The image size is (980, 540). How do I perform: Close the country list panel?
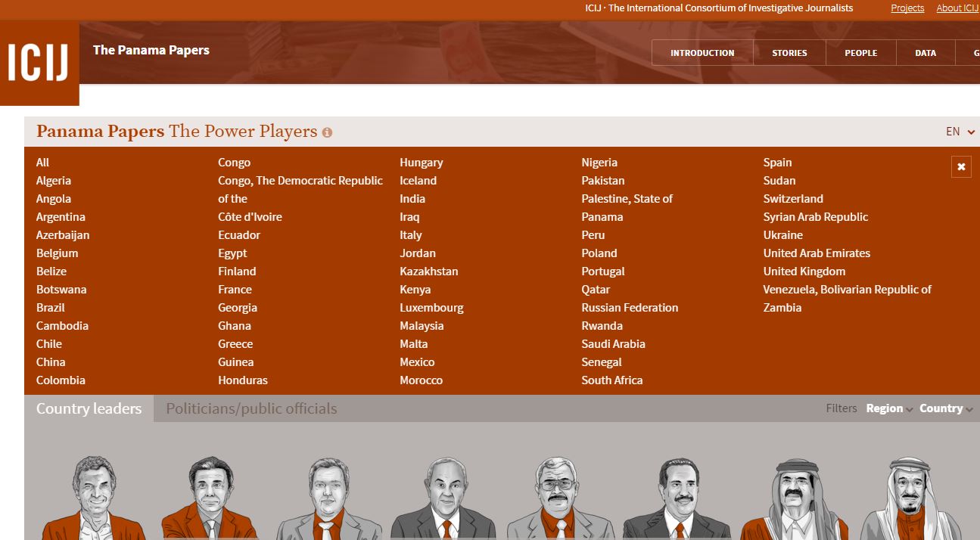pos(961,166)
